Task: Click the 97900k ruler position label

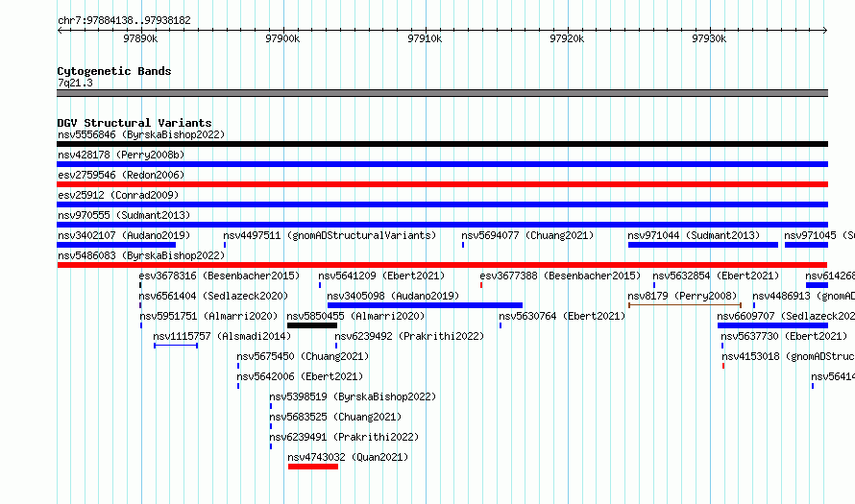Action: click(x=282, y=38)
